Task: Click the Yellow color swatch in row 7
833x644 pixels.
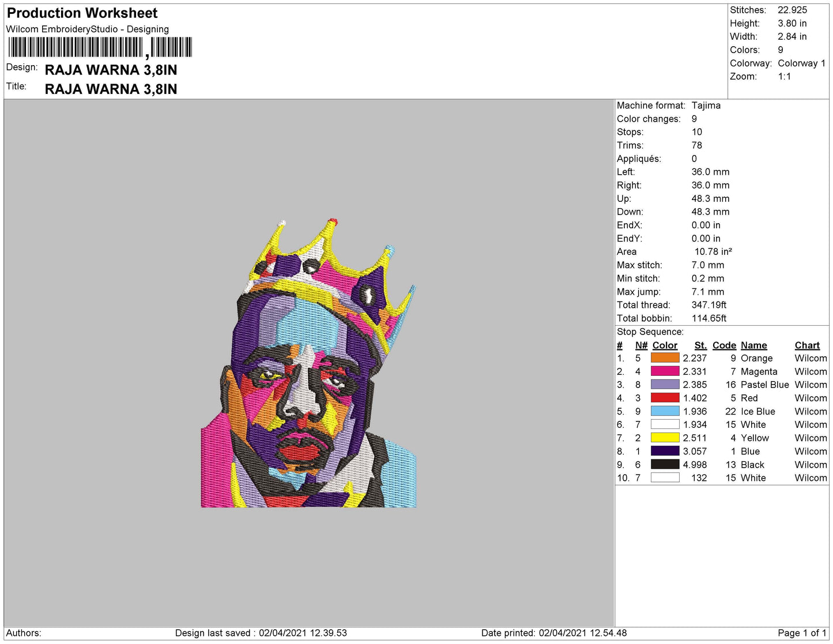Action: (x=665, y=438)
